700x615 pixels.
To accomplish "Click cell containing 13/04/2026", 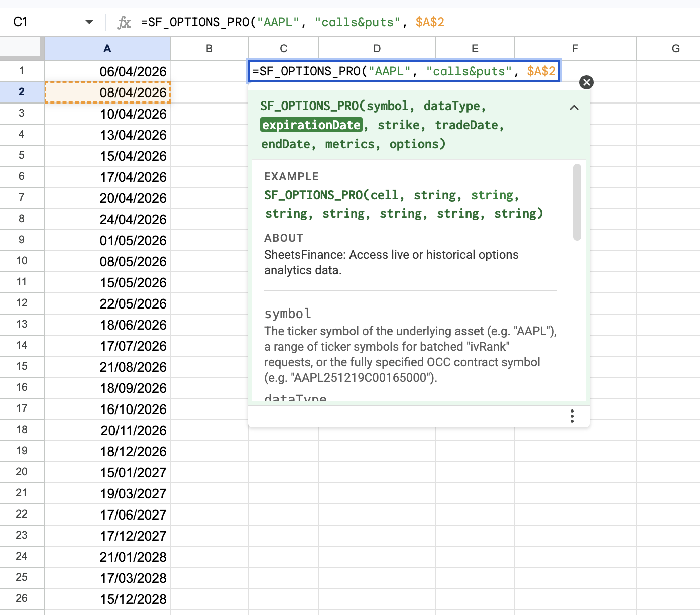I will [107, 135].
